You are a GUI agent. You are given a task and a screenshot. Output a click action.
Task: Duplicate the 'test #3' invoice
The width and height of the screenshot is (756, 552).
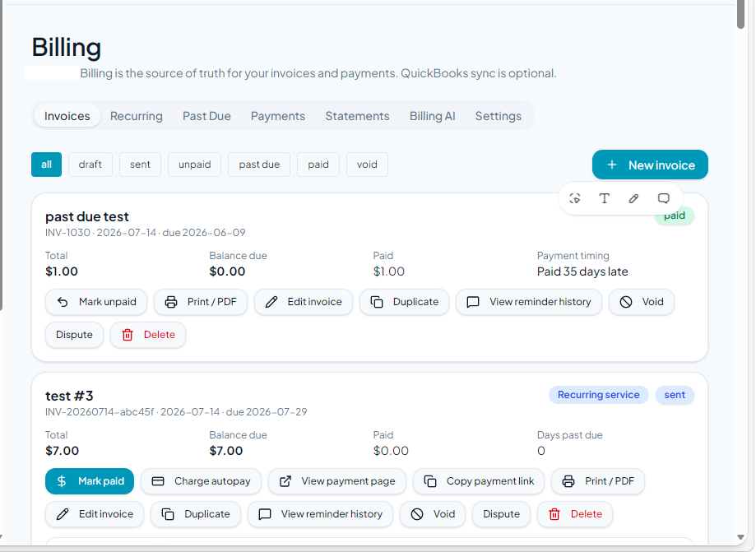pos(195,514)
